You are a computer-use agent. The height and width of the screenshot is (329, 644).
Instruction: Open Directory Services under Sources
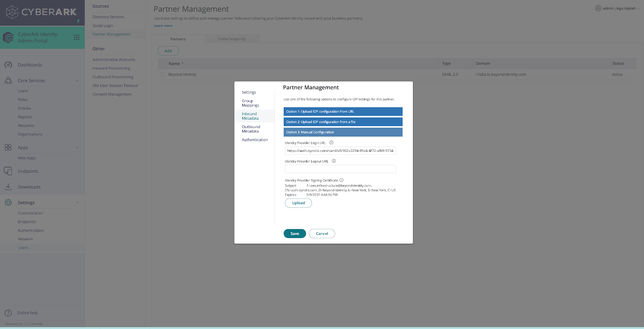[108, 17]
